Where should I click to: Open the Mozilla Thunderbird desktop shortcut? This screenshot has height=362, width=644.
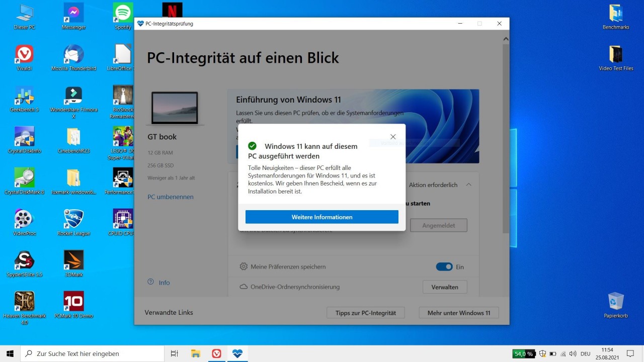pos(73,57)
